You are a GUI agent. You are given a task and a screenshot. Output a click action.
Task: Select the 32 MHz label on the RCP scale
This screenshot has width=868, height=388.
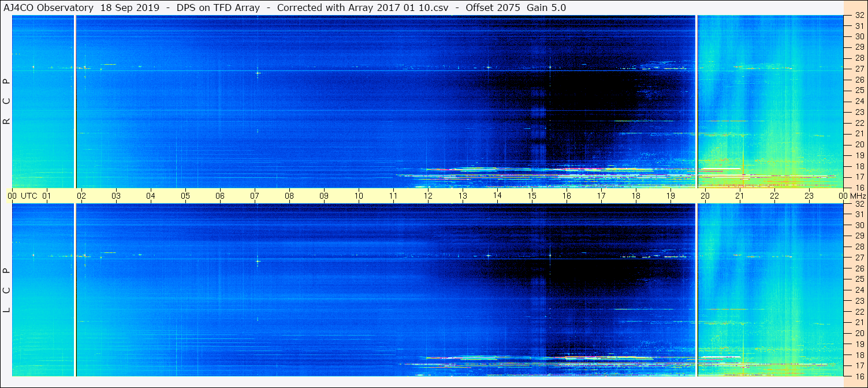pos(859,16)
